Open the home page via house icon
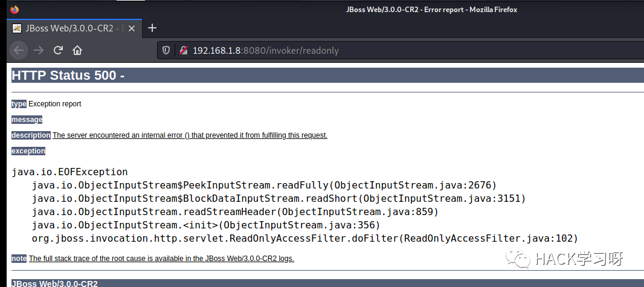 (77, 51)
